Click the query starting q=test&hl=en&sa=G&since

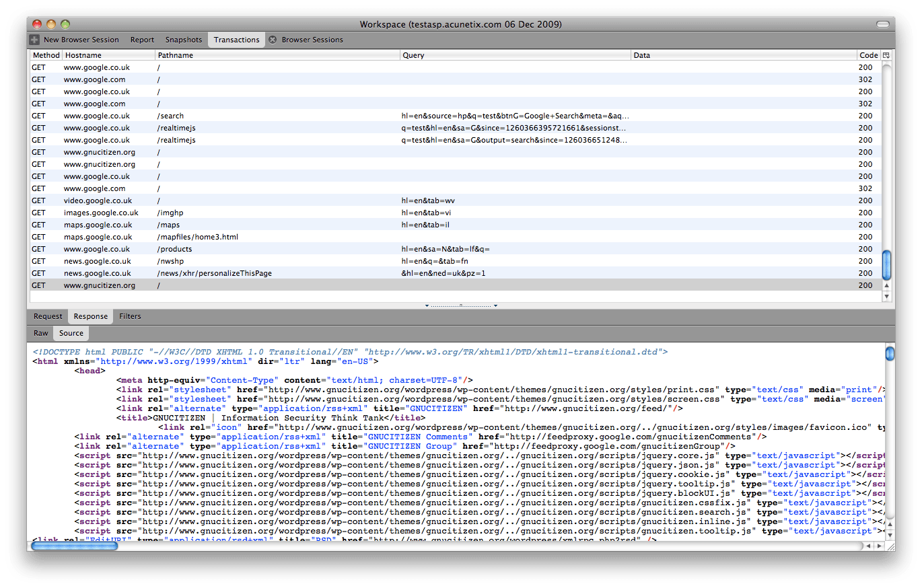coord(514,128)
